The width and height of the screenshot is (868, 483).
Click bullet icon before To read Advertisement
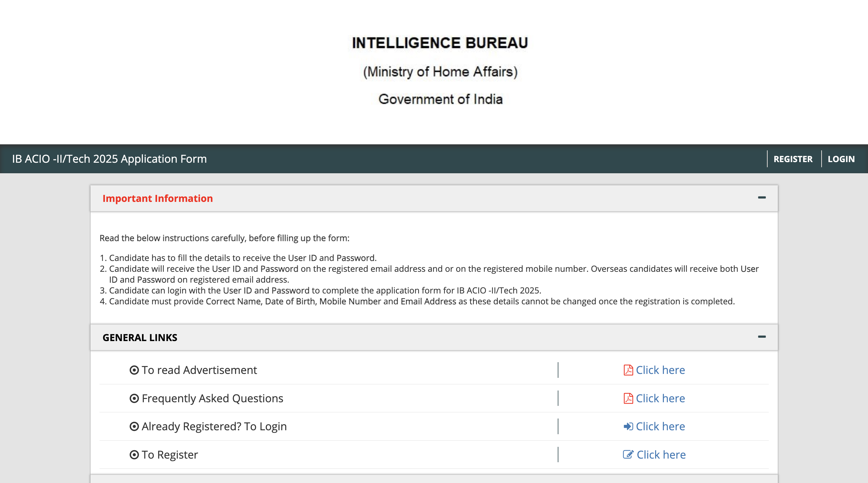[x=134, y=370]
